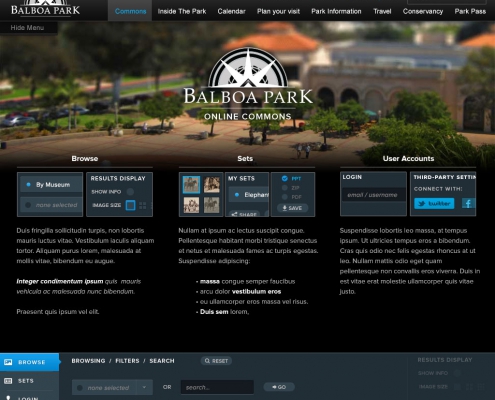Click the Hide Menu button
Viewport: 495px width, 400px height.
pos(29,28)
